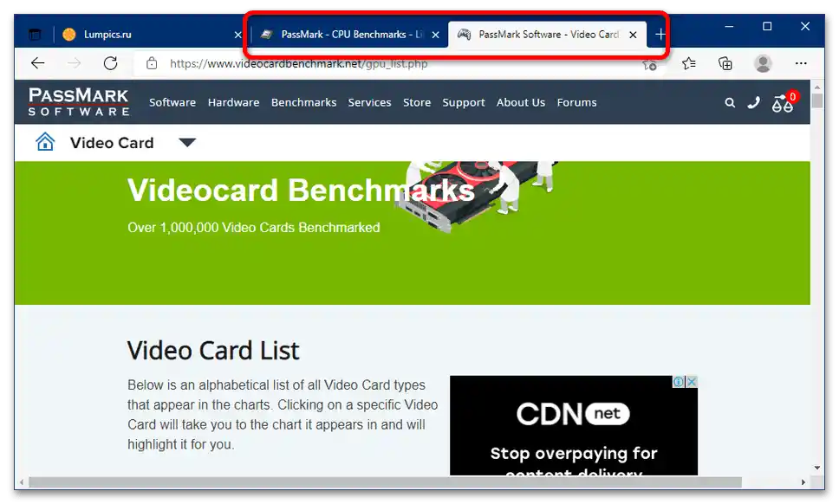
Task: Click the page scroll down arrow
Action: [817, 468]
